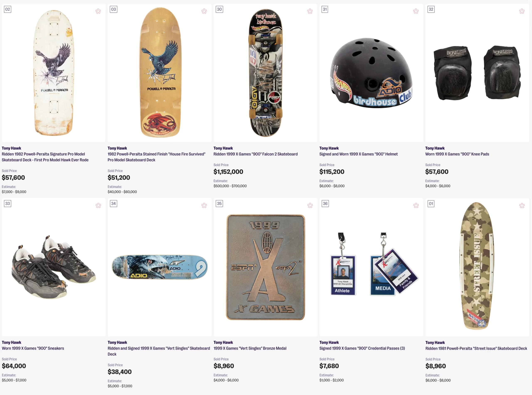Favorite lot 32 knee pads listing
Viewport: 532px width, 395px height.
tap(521, 11)
